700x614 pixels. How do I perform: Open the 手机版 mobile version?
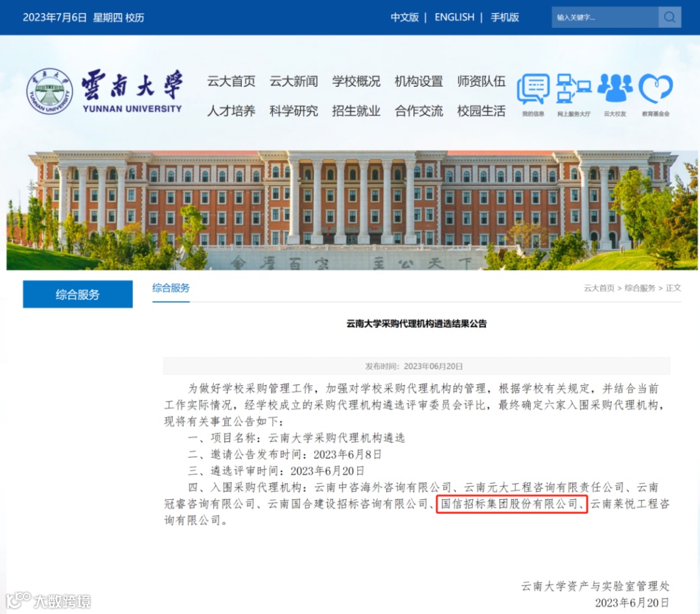[504, 18]
